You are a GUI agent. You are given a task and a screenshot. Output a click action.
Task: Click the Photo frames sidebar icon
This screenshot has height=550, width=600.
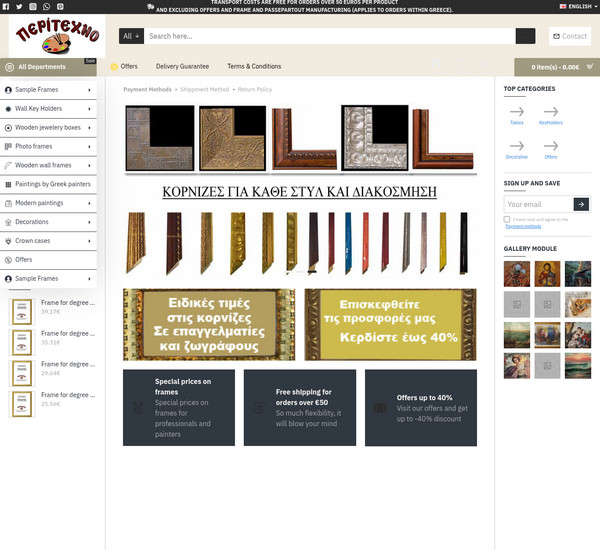coord(8,146)
